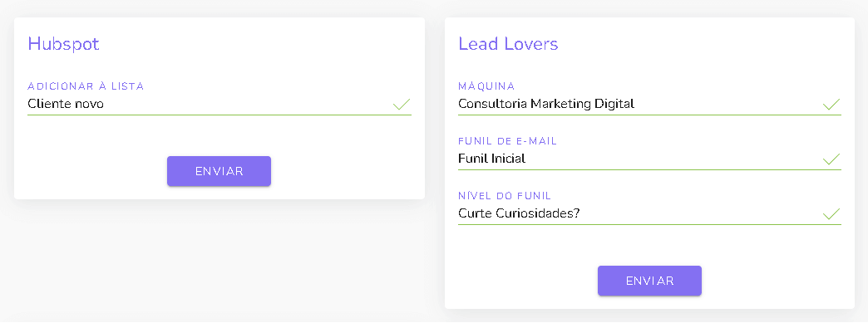868x323 pixels.
Task: Submit the Hubspot form with Enviar
Action: click(219, 171)
